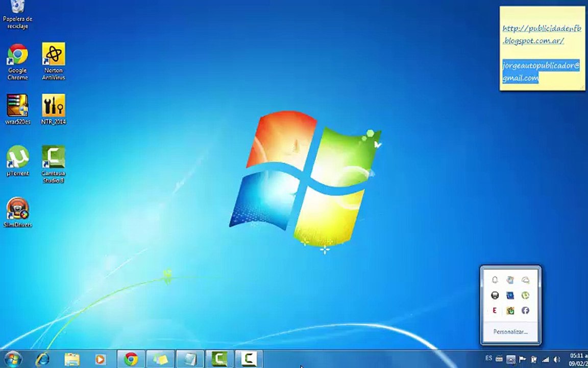Switch to white Camtasia Recorder taskbar button
The width and height of the screenshot is (588, 368).
(249, 359)
